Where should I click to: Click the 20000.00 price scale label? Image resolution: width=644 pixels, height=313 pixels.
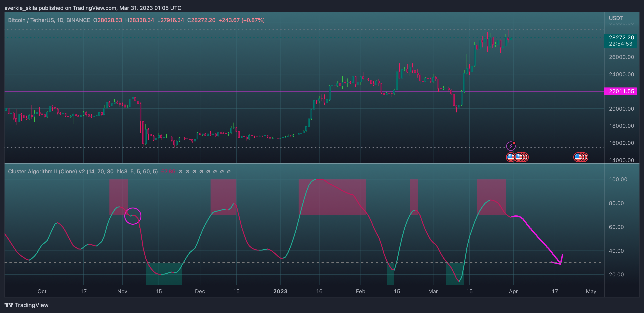point(621,109)
